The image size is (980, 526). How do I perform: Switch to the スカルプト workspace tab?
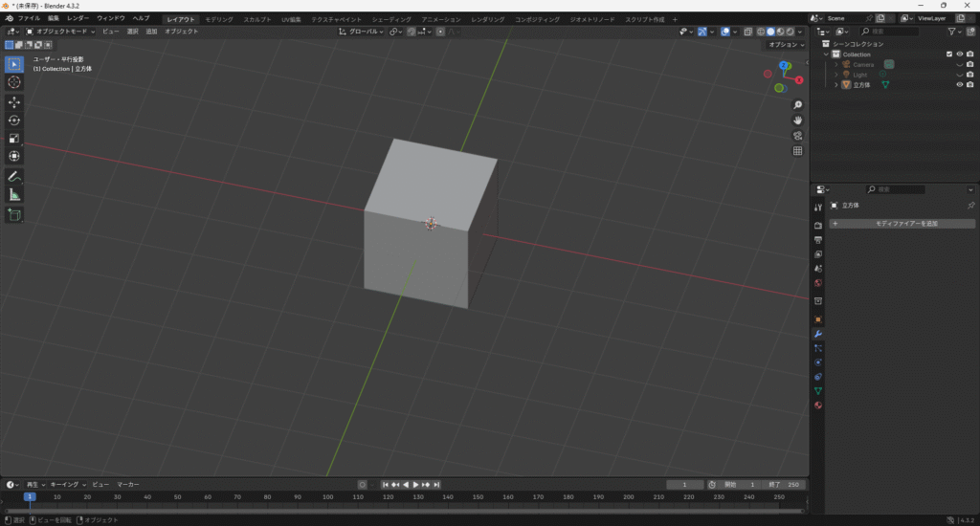click(257, 19)
